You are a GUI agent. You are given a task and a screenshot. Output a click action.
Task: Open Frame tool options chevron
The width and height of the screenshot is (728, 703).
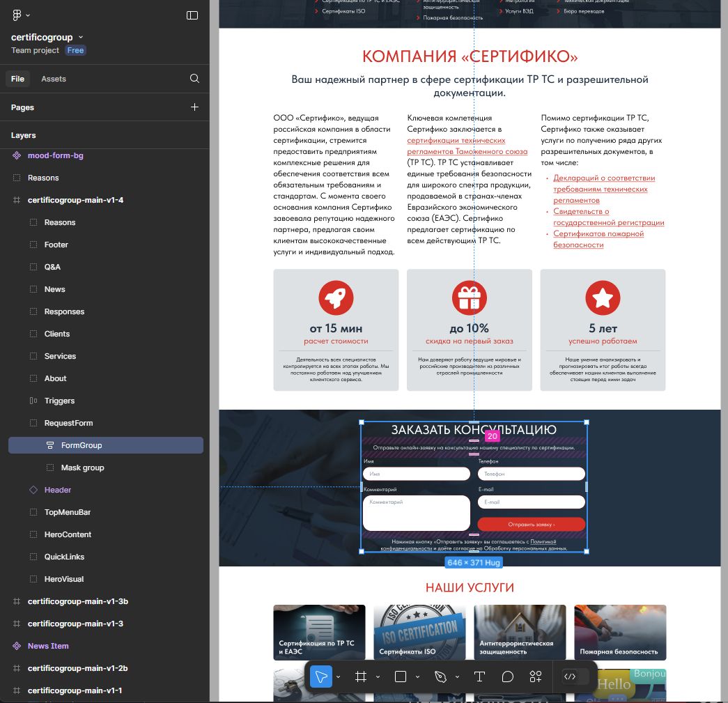pyautogui.click(x=378, y=677)
